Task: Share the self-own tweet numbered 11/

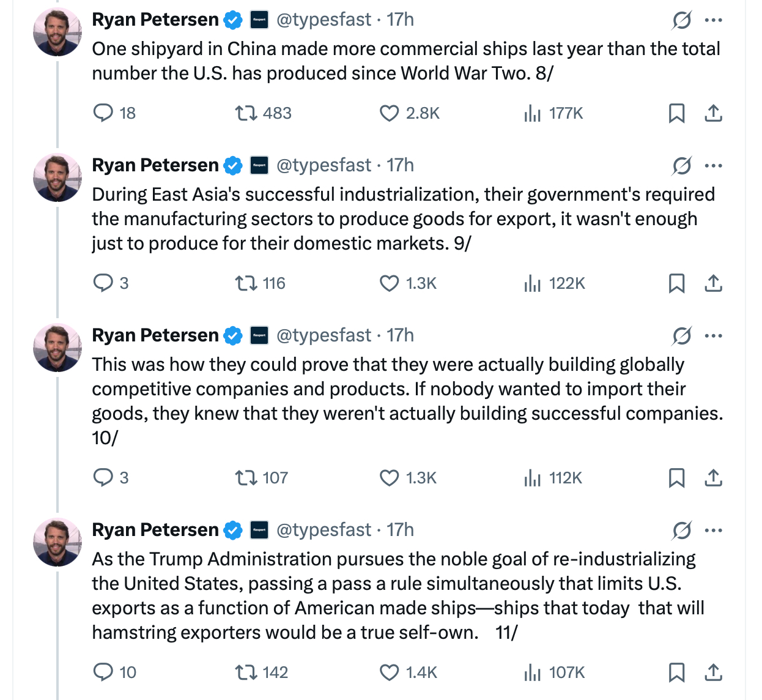Action: (713, 672)
